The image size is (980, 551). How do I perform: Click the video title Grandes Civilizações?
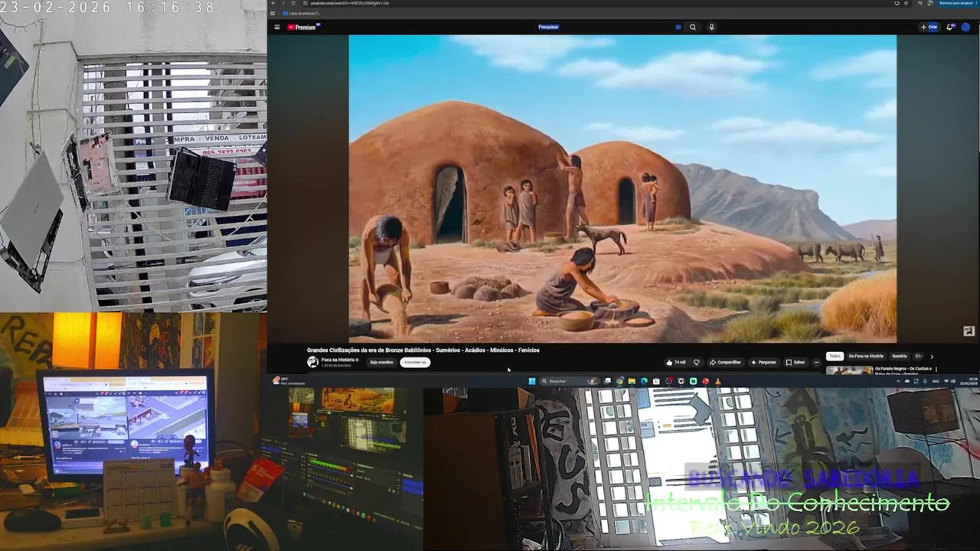(423, 350)
